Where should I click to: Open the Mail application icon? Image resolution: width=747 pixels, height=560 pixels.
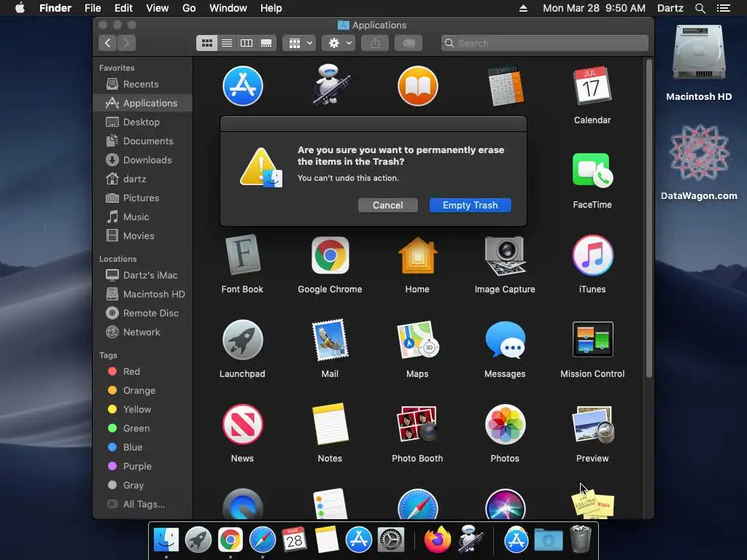pos(330,340)
